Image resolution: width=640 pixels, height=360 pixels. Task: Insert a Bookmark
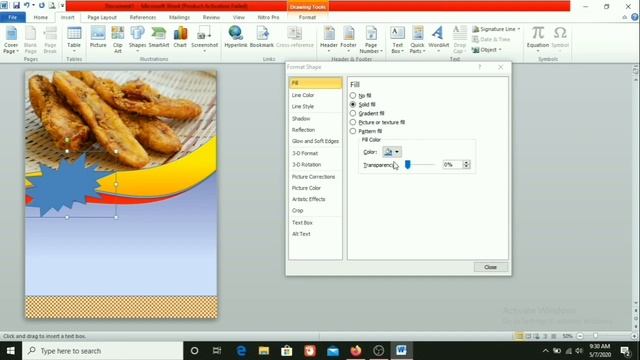click(262, 37)
